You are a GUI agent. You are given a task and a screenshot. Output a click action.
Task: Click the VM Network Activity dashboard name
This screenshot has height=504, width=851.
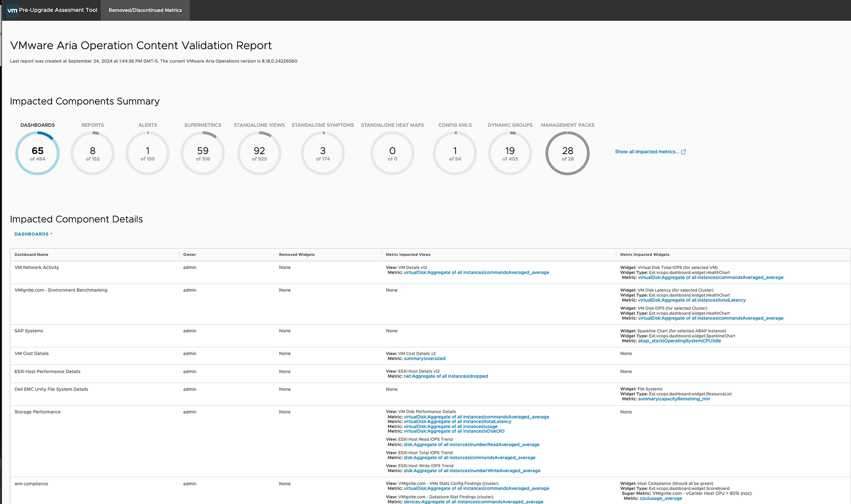click(x=37, y=268)
